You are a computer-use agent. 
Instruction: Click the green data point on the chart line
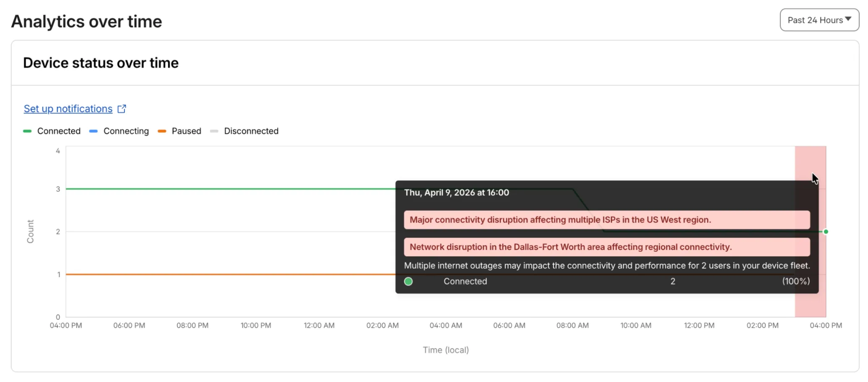click(x=825, y=232)
